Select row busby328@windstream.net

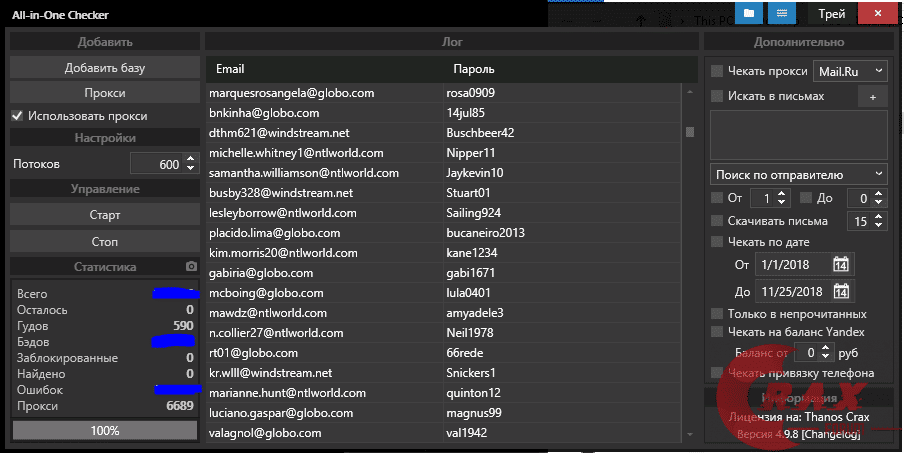click(443, 192)
